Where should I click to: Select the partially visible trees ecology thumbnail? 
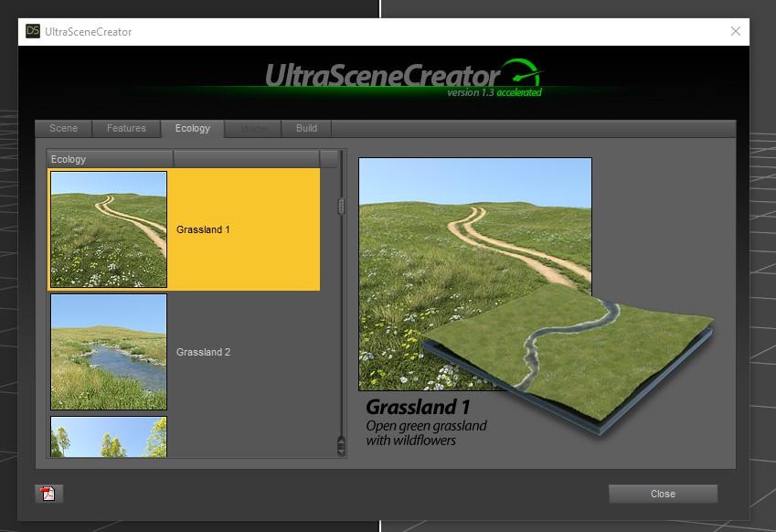109,437
